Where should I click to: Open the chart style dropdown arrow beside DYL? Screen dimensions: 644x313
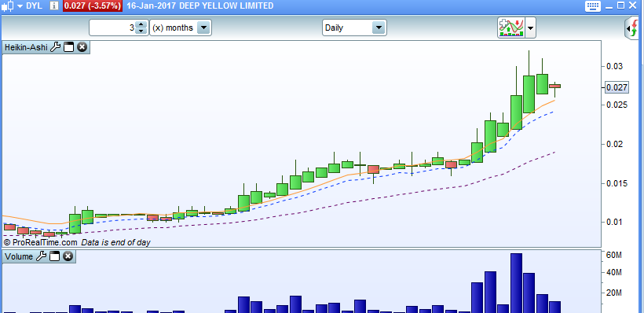pos(20,6)
